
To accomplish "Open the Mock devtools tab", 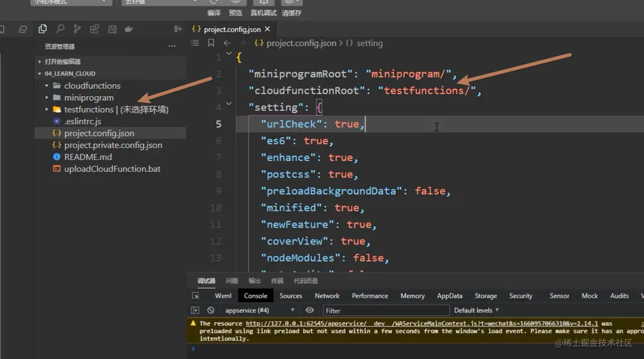I will pyautogui.click(x=590, y=296).
